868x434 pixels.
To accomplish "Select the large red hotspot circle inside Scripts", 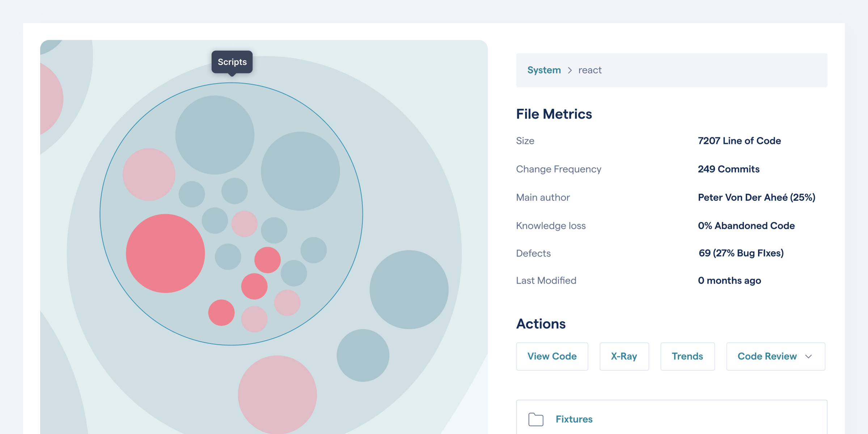I will point(165,252).
